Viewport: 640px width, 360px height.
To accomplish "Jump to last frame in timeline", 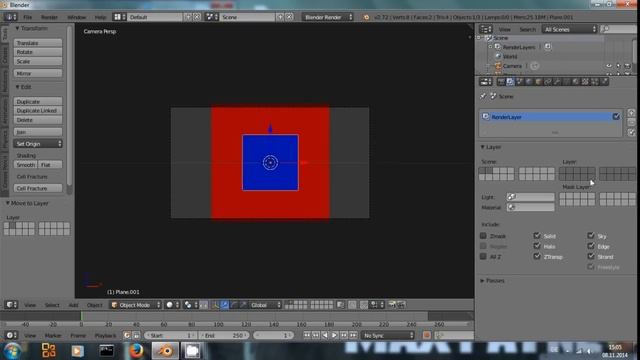I will [x=353, y=335].
